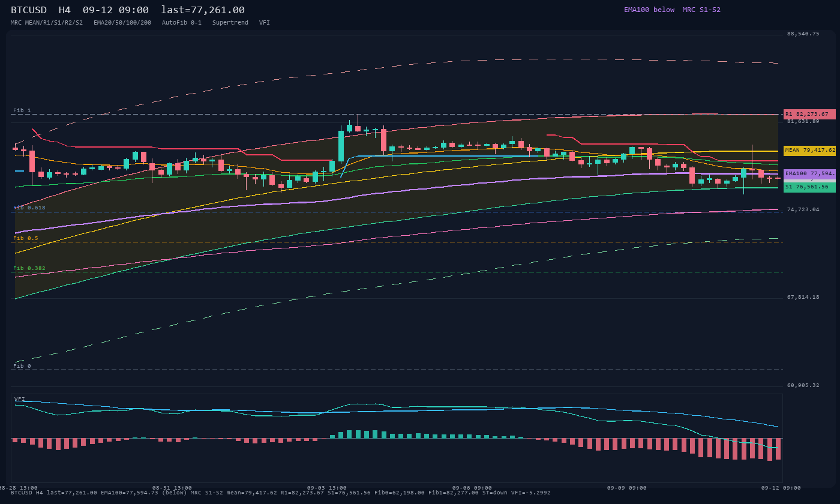Image resolution: width=840 pixels, height=504 pixels.
Task: Click the 09-06 09:00 time axis label
Action: [472, 488]
